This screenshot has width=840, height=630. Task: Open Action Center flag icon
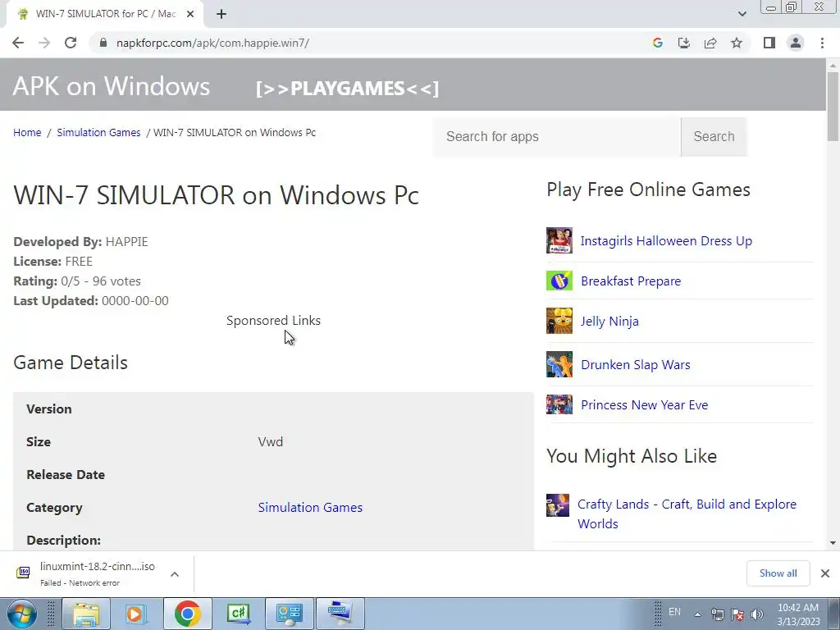(737, 614)
